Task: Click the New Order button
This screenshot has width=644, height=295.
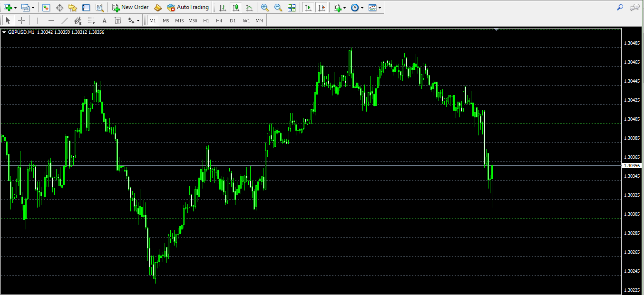Action: (x=130, y=8)
